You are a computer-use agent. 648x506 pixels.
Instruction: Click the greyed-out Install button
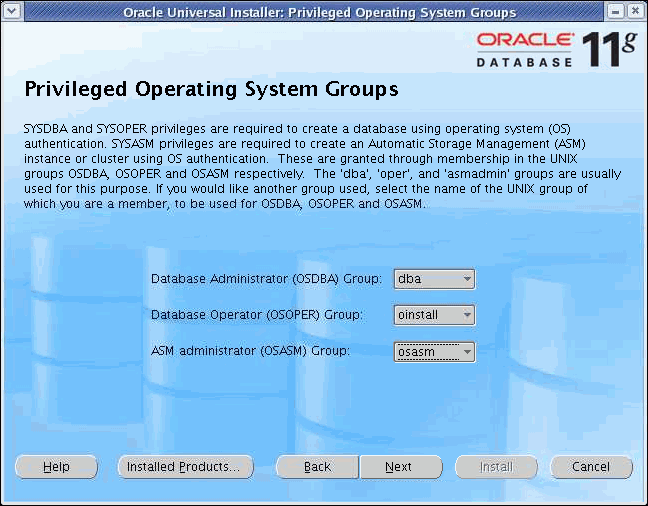click(496, 467)
